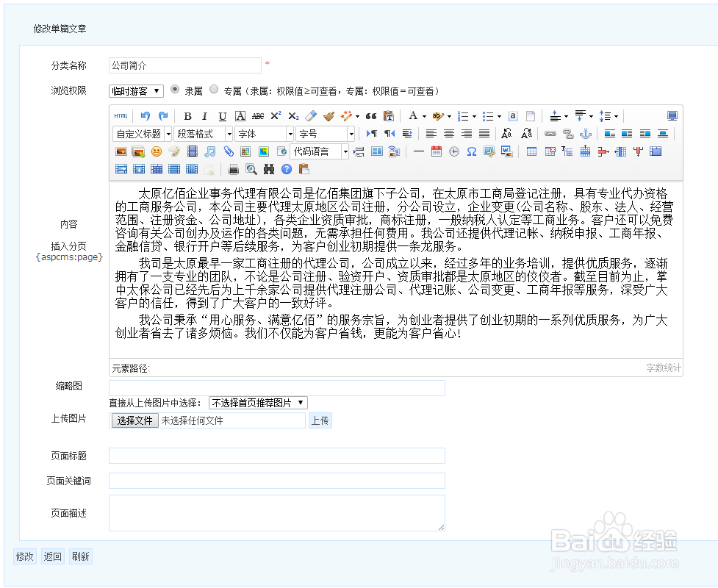Undo the last edit in the editor

click(144, 116)
